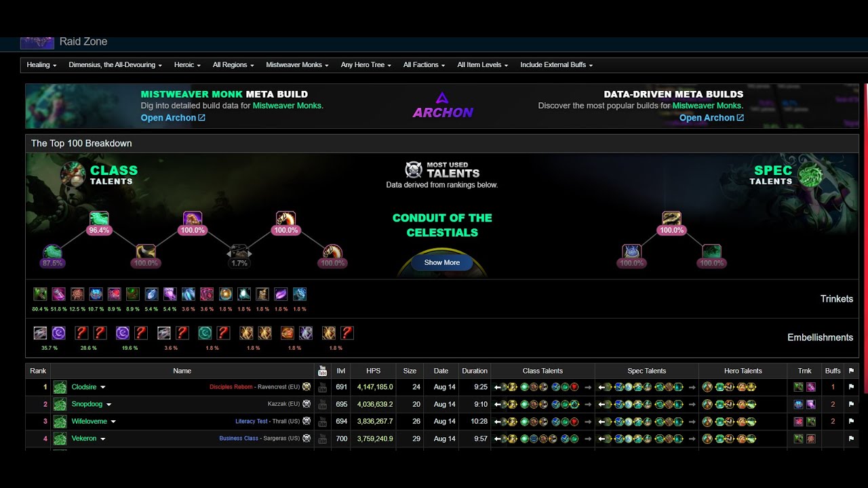Click the Rank column header
Screen dimensions: 868x488
(x=38, y=371)
